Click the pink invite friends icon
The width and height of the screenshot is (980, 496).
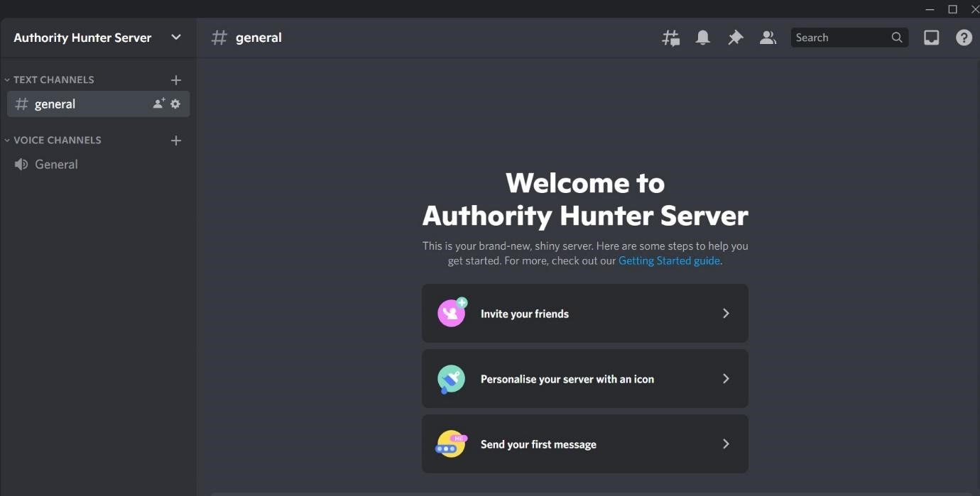coord(452,312)
